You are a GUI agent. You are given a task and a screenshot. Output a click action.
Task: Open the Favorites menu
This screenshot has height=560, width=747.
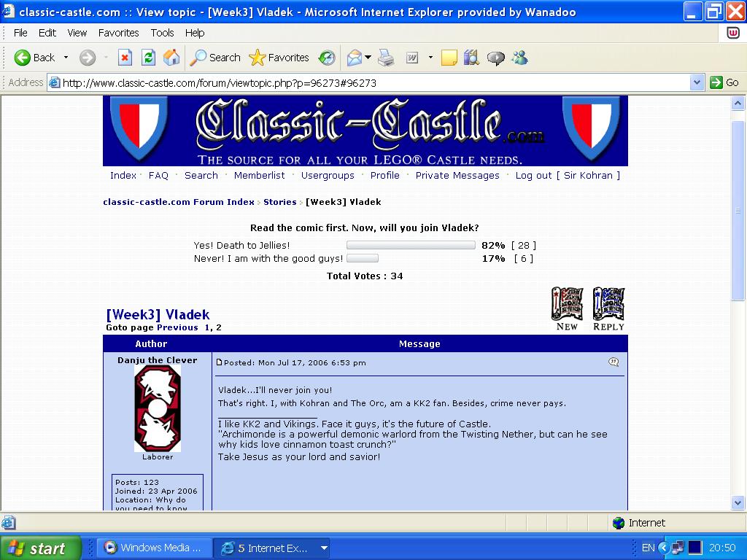click(119, 33)
